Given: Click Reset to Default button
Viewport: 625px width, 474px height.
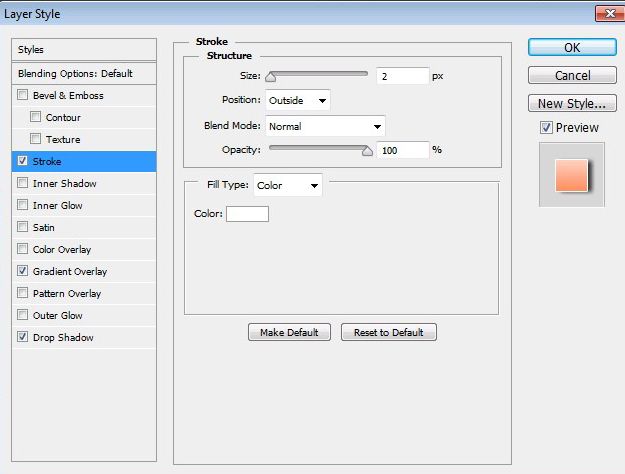Looking at the screenshot, I should tap(389, 333).
